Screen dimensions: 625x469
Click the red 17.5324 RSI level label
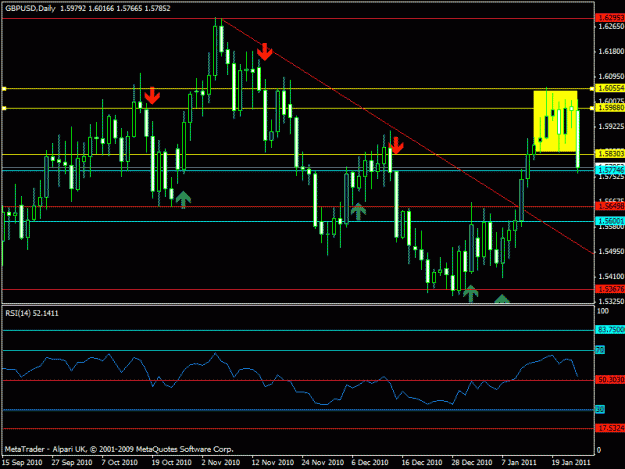(610, 428)
